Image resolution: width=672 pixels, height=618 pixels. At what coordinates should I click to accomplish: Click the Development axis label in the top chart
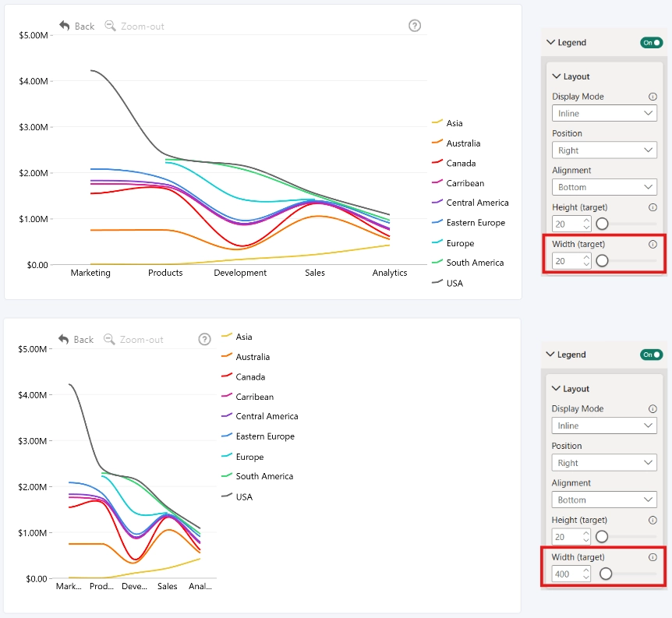click(x=240, y=273)
